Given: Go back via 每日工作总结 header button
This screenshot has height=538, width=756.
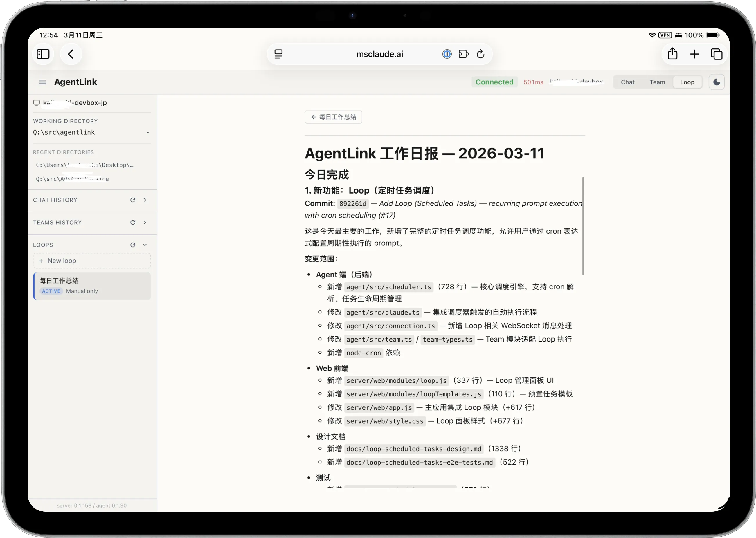Looking at the screenshot, I should (333, 117).
